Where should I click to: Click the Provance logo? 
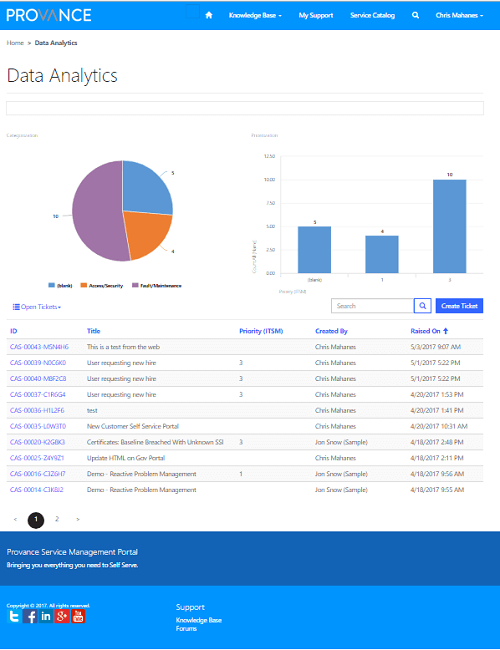click(x=49, y=15)
